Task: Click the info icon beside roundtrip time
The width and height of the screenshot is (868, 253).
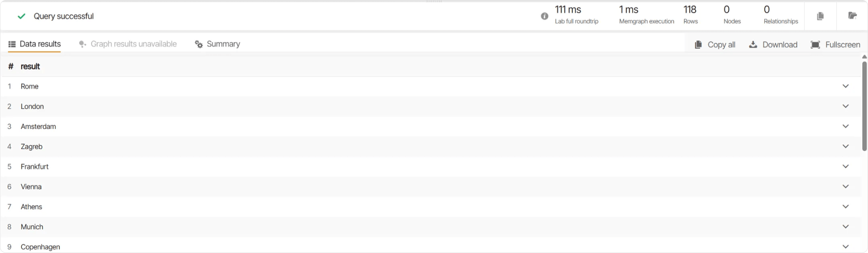Action: pyautogui.click(x=544, y=16)
